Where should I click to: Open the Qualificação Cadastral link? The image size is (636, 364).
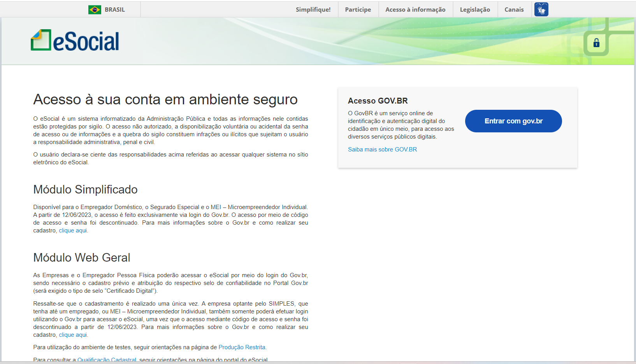107,360
